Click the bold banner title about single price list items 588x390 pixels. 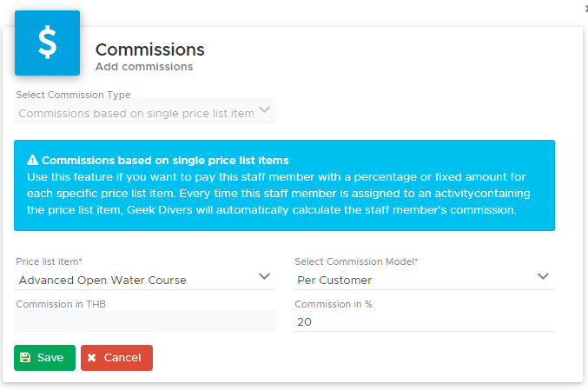(165, 160)
